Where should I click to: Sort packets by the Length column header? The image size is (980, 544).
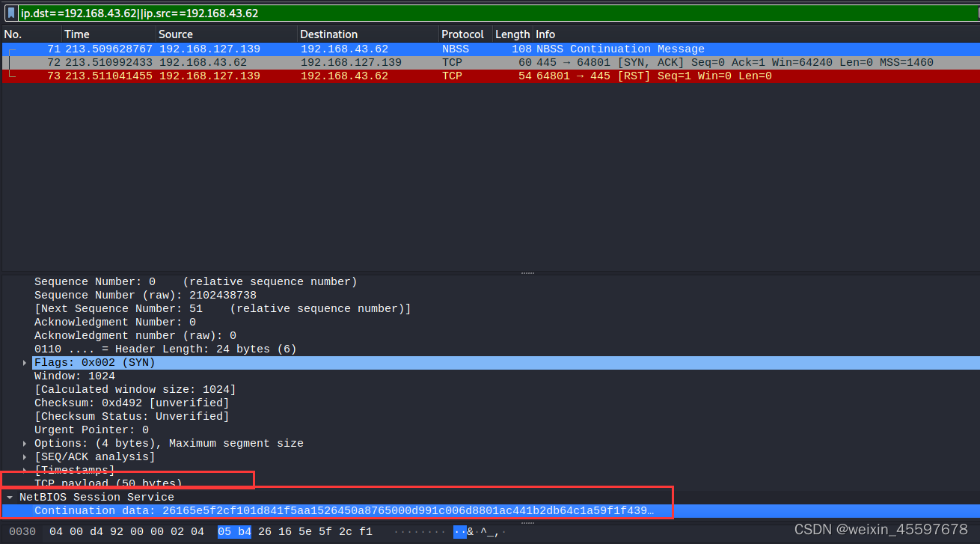pyautogui.click(x=512, y=34)
